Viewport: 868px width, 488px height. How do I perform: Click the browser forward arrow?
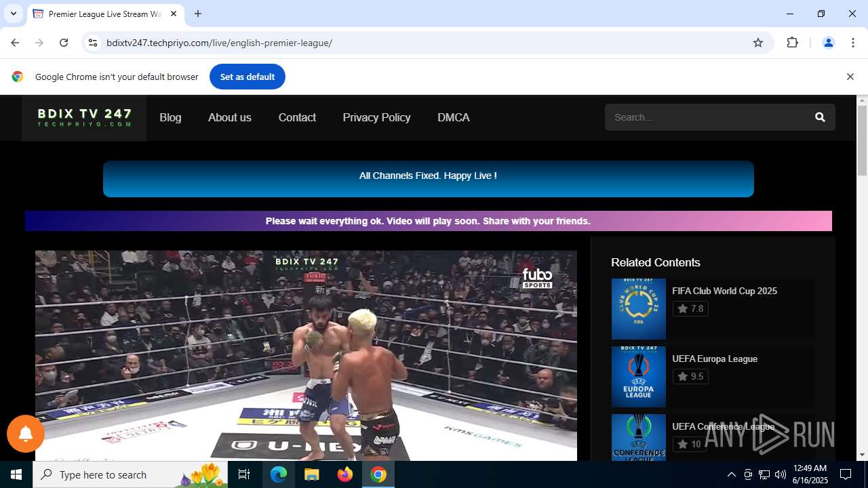pyautogui.click(x=39, y=43)
